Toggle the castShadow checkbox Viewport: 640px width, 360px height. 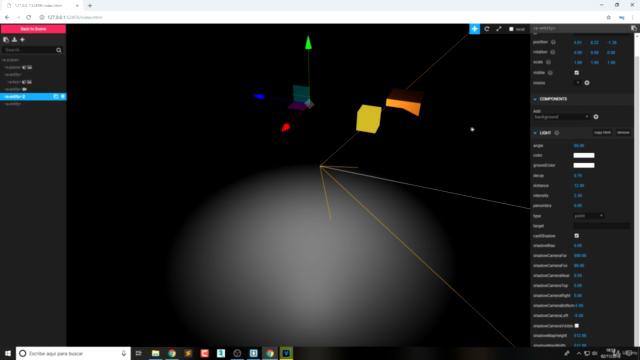pyautogui.click(x=576, y=236)
